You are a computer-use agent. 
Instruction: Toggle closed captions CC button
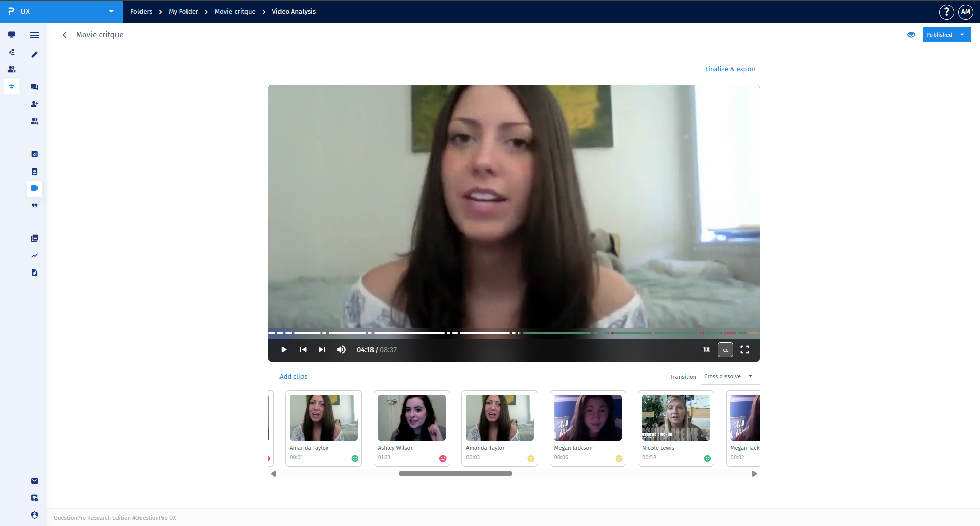(726, 350)
